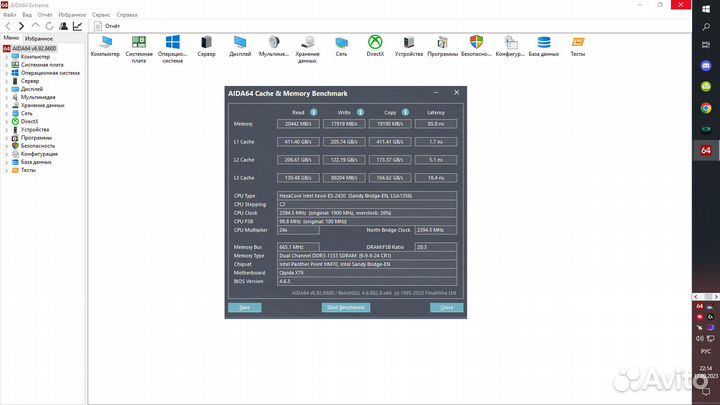
Task: Click the Write info icon in benchmark
Action: point(360,112)
